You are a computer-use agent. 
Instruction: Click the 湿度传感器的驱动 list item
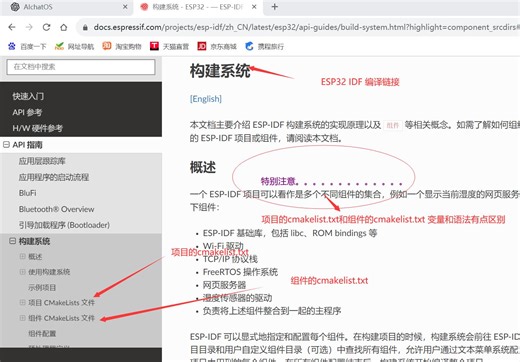point(237,298)
